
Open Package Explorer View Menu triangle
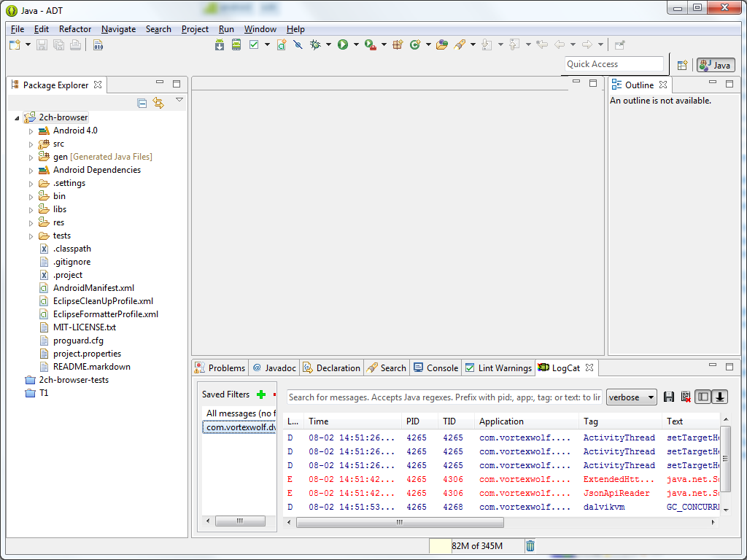[x=179, y=100]
